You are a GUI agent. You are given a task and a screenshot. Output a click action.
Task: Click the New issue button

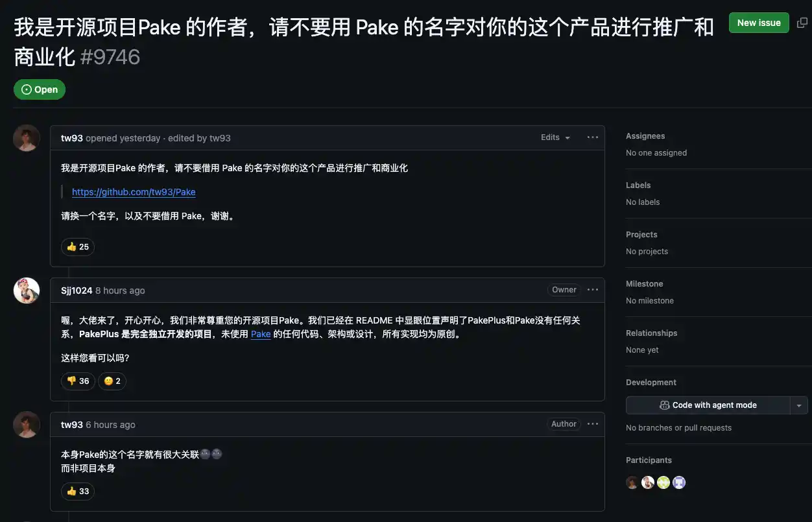758,22
